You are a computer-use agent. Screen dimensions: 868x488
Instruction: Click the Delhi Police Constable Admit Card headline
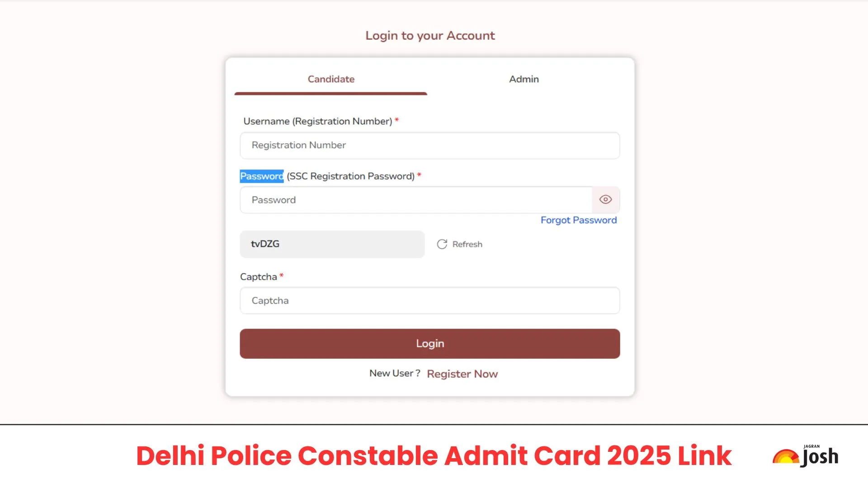pyautogui.click(x=434, y=455)
